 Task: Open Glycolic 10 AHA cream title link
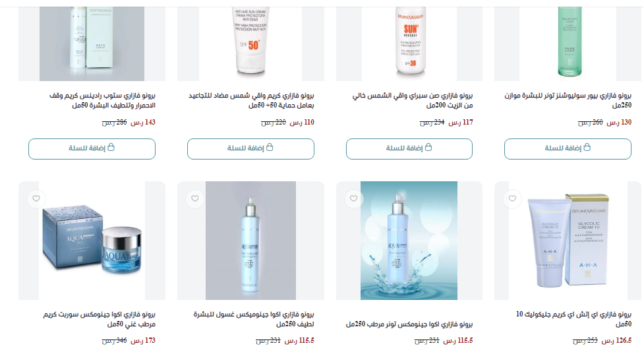(x=573, y=319)
